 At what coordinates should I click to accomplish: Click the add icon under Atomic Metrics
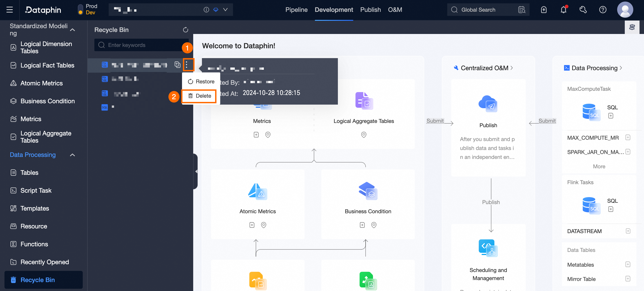[252, 225]
